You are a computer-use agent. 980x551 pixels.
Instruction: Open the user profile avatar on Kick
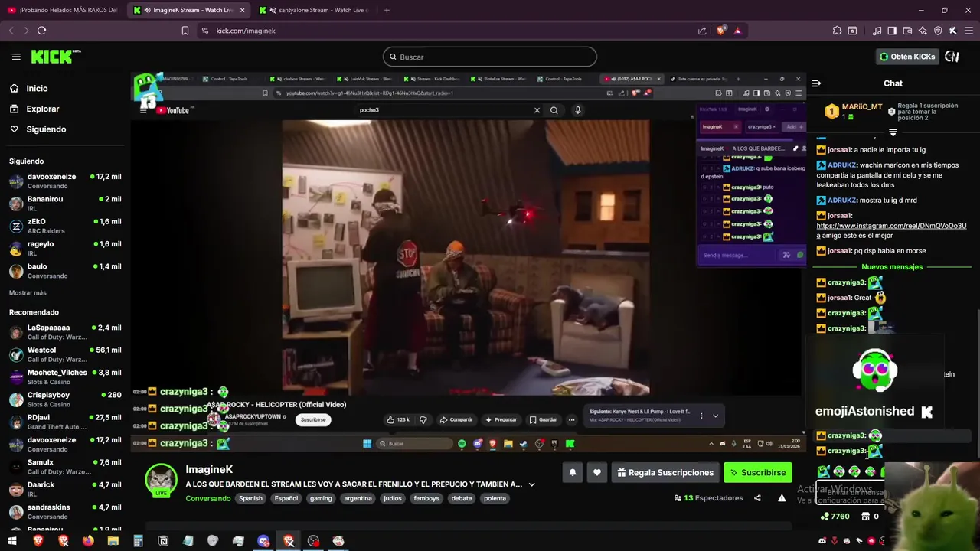click(x=952, y=57)
